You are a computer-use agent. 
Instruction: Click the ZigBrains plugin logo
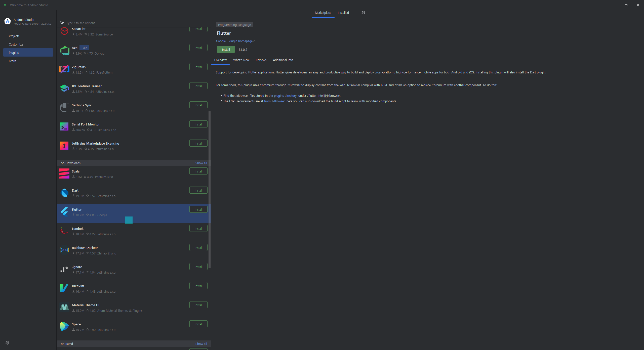pyautogui.click(x=64, y=69)
